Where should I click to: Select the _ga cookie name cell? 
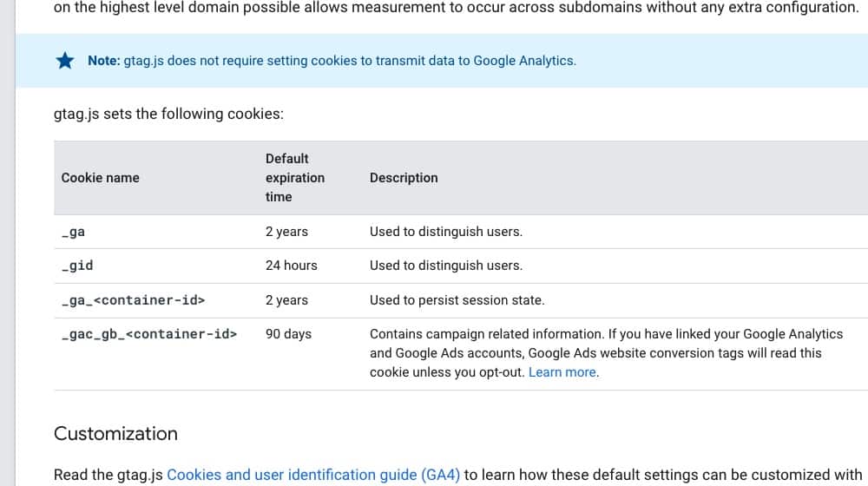(x=73, y=232)
